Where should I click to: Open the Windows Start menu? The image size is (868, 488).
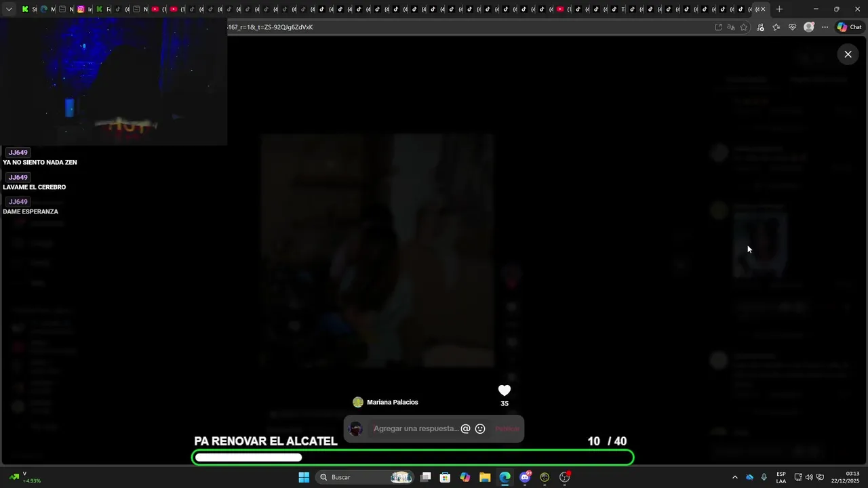click(304, 477)
